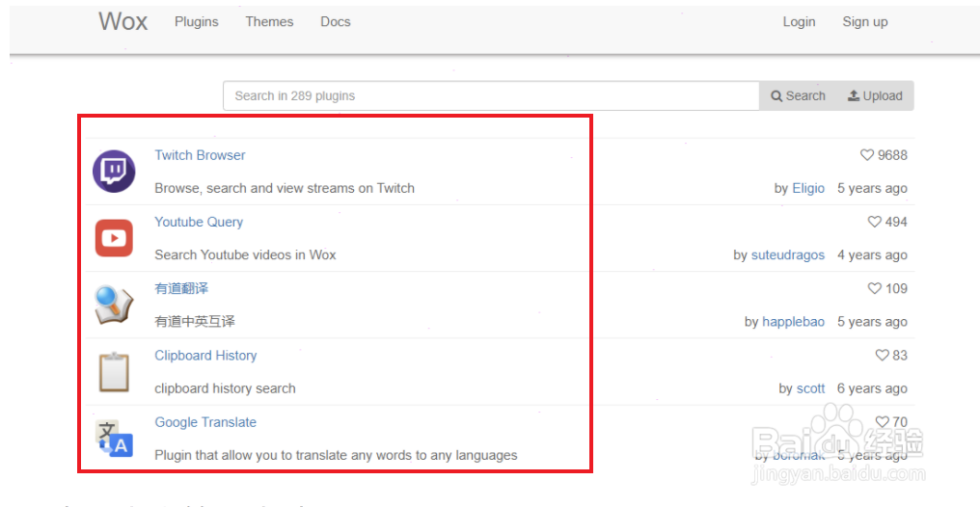
Task: Like the Twitch Browser plugin heart
Action: click(867, 155)
